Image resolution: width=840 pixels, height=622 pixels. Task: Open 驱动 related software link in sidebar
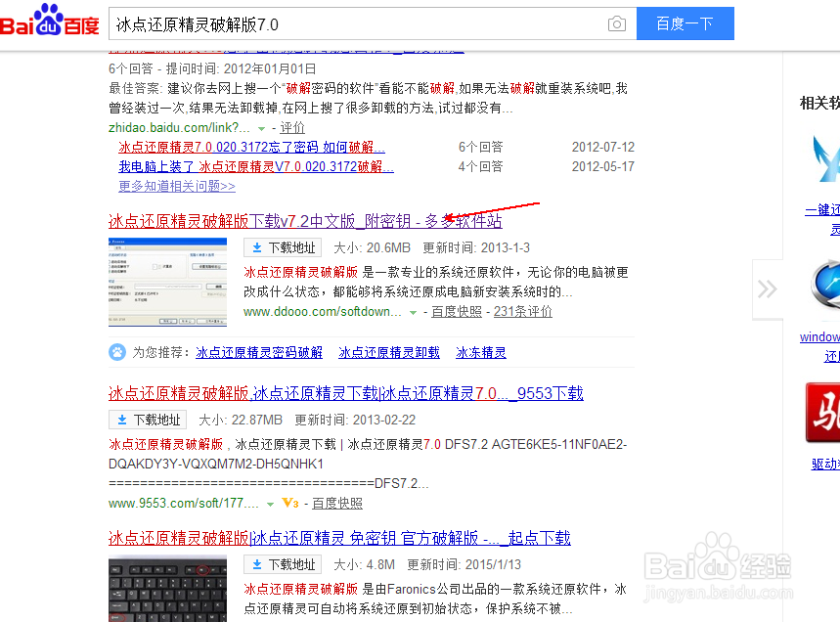click(x=825, y=464)
